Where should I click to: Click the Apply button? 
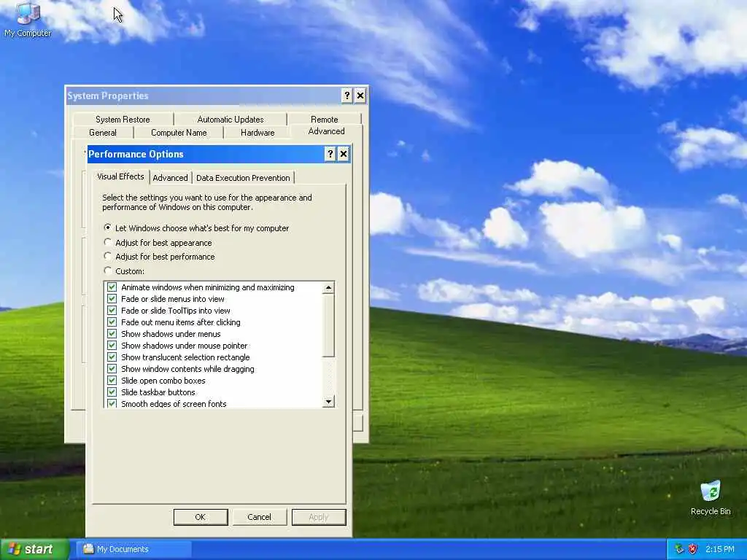(x=319, y=517)
